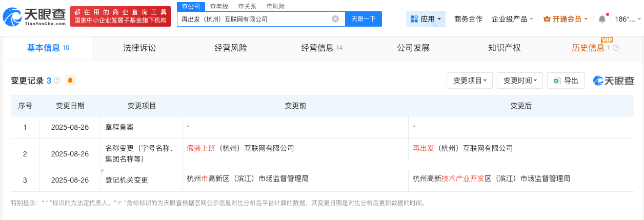Image resolution: width=644 pixels, height=220 pixels.
Task: Click the 变更前 column header
Action: 295,106
